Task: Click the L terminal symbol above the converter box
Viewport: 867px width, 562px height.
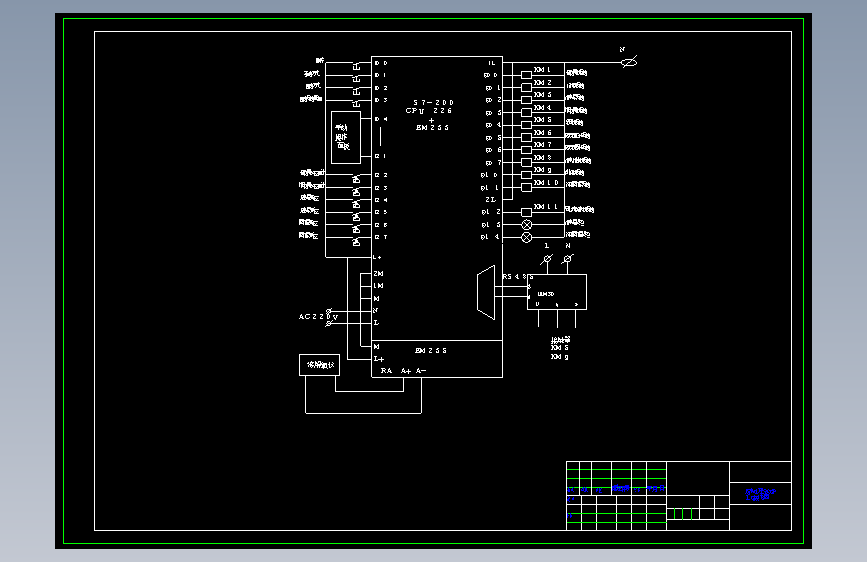Action: [547, 259]
